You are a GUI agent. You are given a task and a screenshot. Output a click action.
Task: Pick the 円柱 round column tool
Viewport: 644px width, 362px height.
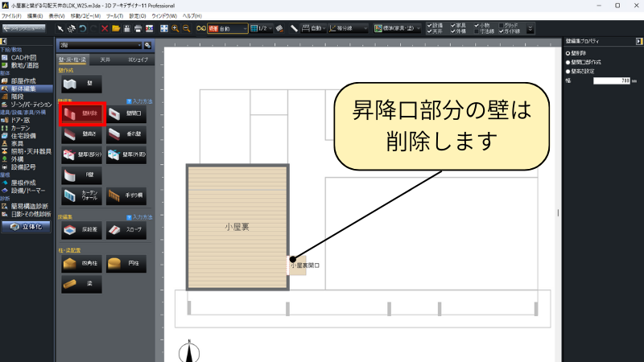126,263
